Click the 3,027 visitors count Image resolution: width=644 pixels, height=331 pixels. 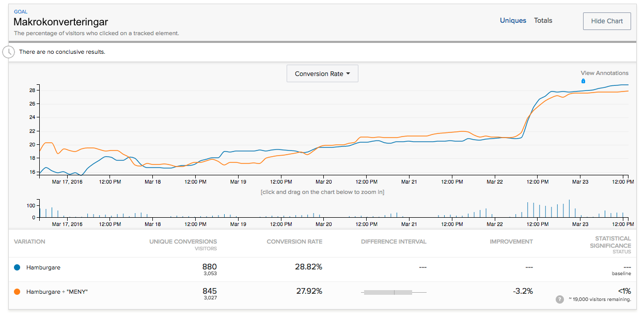pyautogui.click(x=210, y=298)
